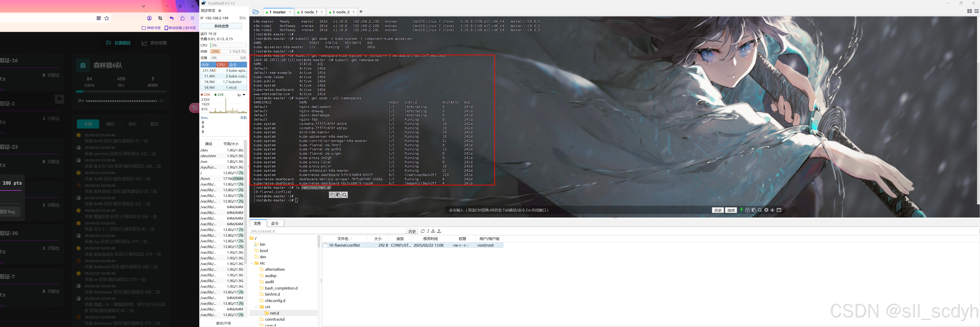980x327 pixels.
Task: Click the copy icon in the command bar
Action: [748, 210]
